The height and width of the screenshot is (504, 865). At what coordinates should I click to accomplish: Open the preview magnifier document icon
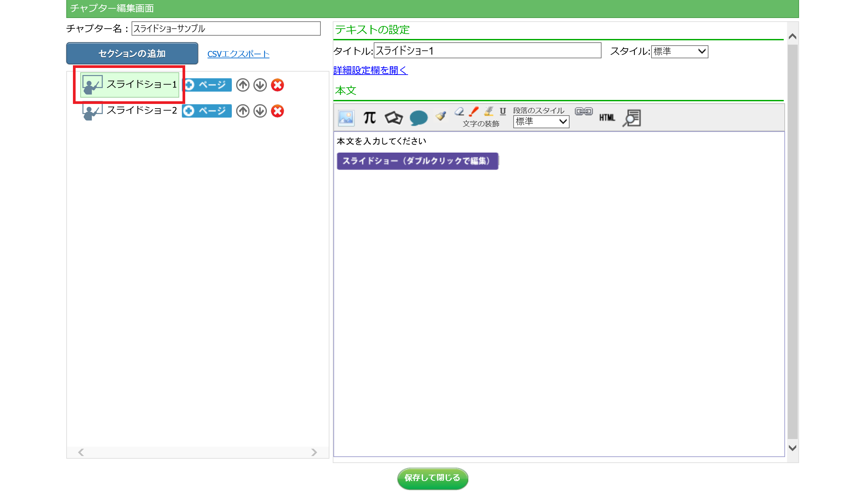(x=632, y=118)
